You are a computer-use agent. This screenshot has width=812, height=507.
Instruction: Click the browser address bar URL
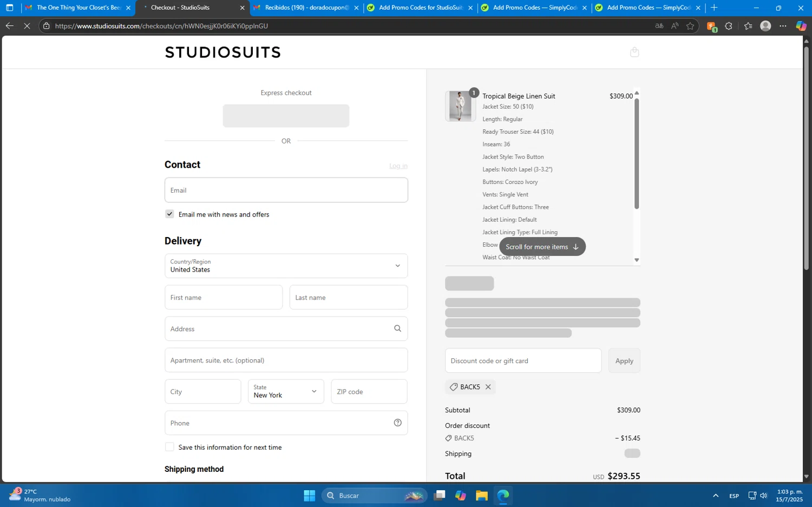tap(161, 26)
